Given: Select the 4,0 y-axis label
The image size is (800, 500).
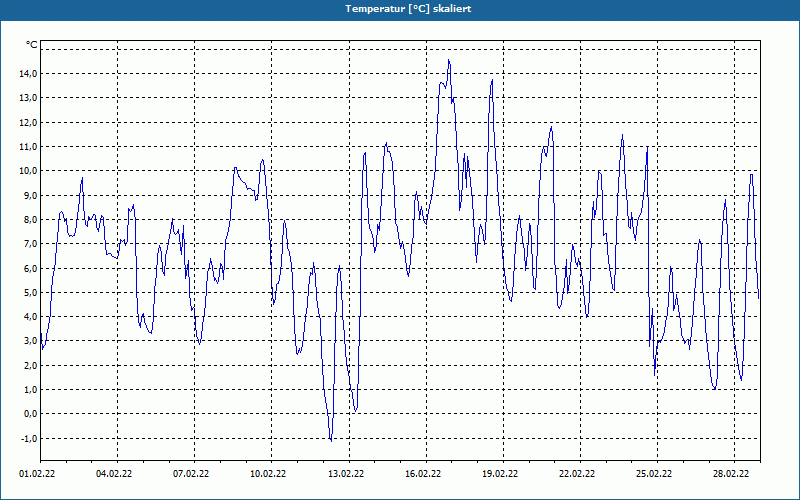Looking at the screenshot, I should click(30, 317).
